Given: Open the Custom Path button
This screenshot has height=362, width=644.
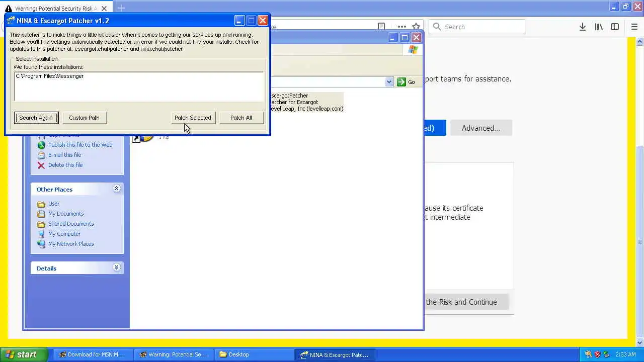Looking at the screenshot, I should (x=84, y=118).
